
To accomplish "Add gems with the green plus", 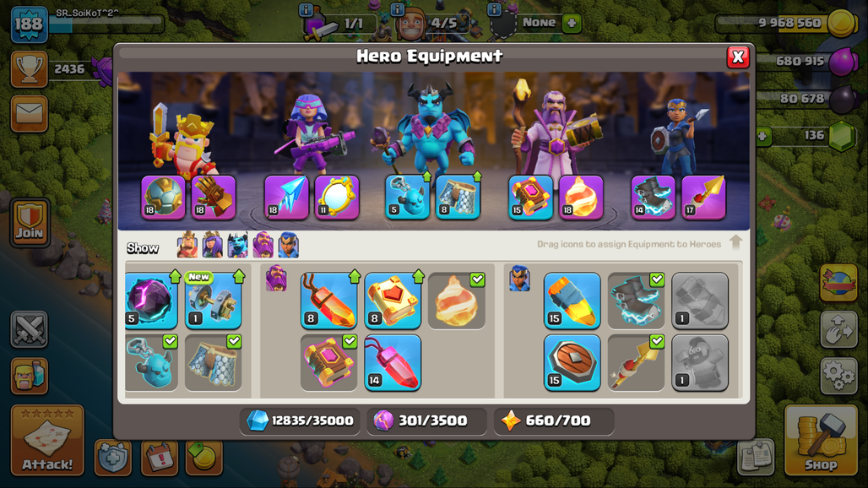I will pos(763,136).
